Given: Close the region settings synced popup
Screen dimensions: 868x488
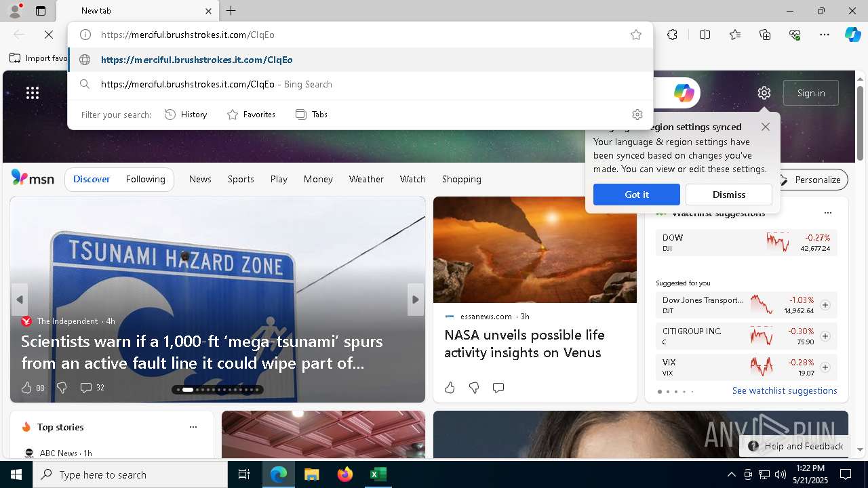Looking at the screenshot, I should point(766,127).
